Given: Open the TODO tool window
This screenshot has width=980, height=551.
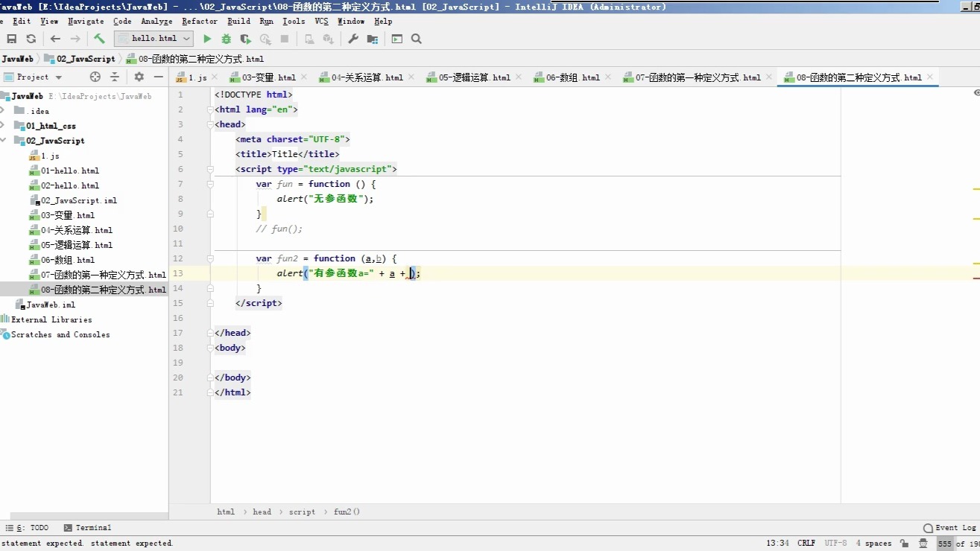Looking at the screenshot, I should pos(27,528).
